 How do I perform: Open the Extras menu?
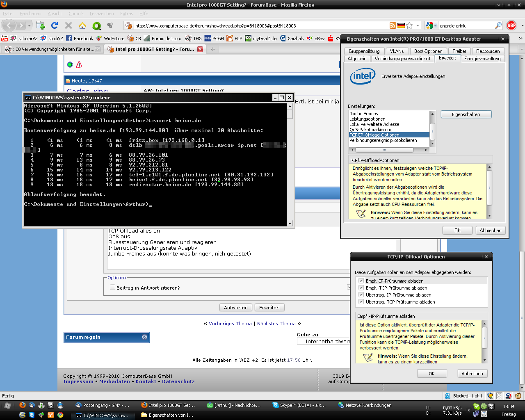(x=127, y=14)
